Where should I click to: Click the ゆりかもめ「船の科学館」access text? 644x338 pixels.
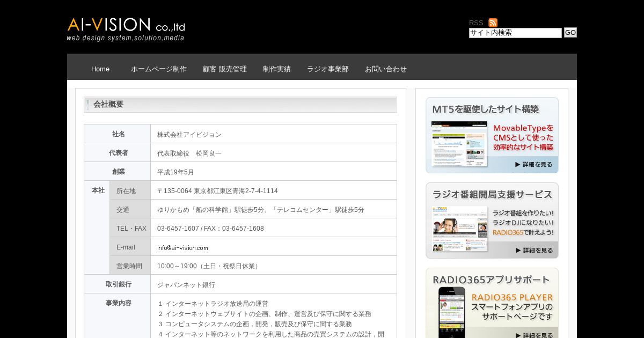tap(261, 209)
